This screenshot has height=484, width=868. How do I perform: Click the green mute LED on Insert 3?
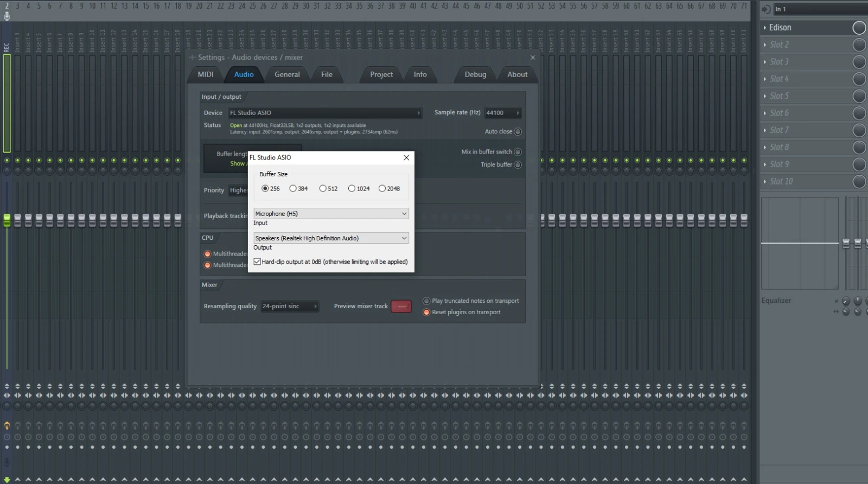[17, 160]
